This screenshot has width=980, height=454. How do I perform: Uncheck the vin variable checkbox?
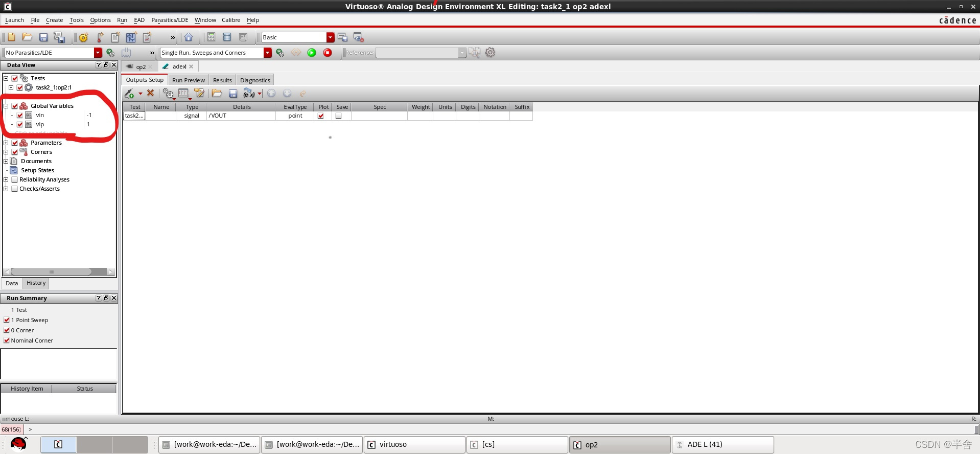click(x=20, y=115)
